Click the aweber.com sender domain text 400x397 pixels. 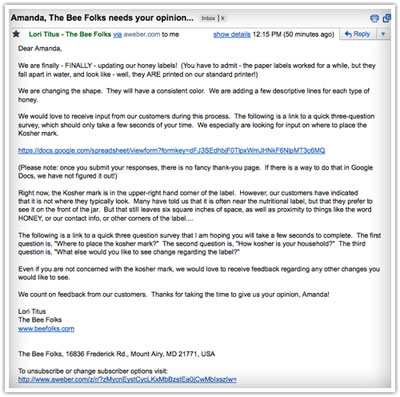point(142,34)
